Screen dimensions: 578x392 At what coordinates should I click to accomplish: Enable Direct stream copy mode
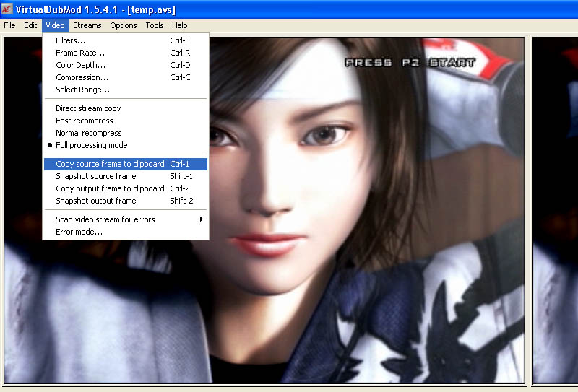tap(126, 108)
